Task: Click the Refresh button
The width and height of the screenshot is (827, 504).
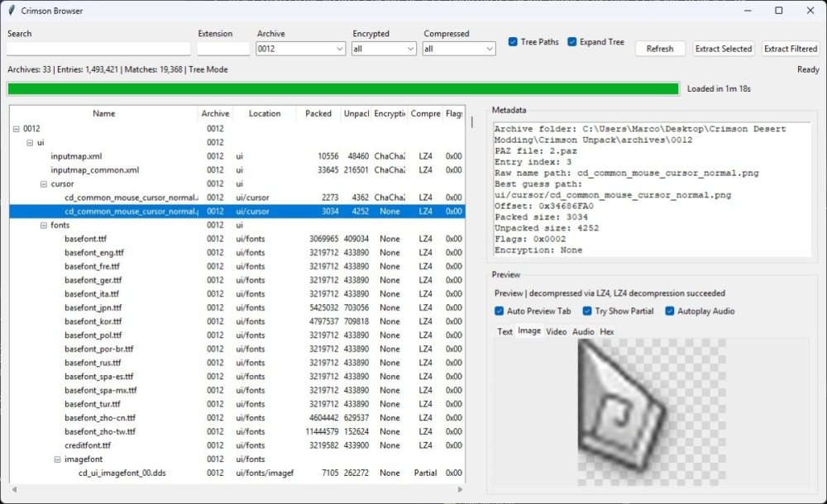Action: click(x=660, y=49)
